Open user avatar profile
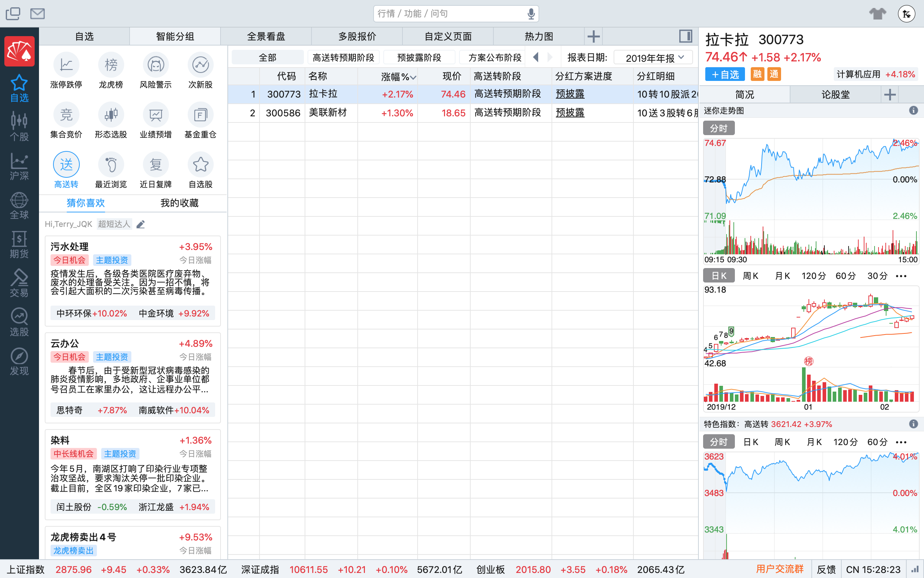The image size is (924, 578). pos(906,14)
